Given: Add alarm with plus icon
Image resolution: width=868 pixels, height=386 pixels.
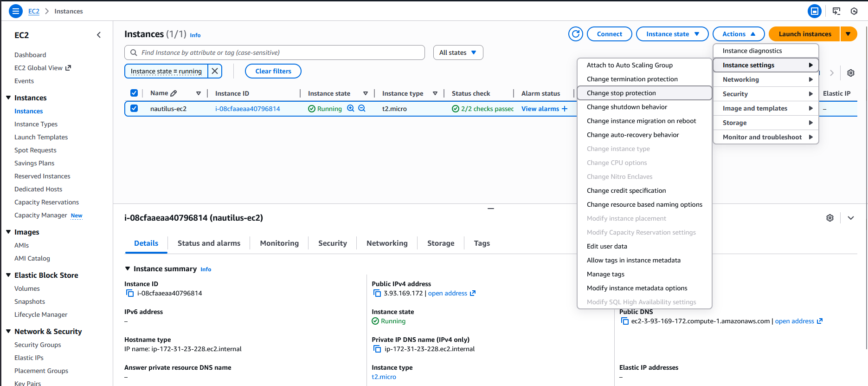Looking at the screenshot, I should [565, 109].
